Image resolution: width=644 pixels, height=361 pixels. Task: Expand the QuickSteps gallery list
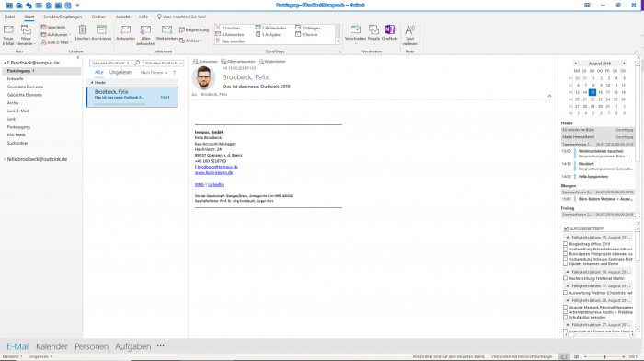338,41
